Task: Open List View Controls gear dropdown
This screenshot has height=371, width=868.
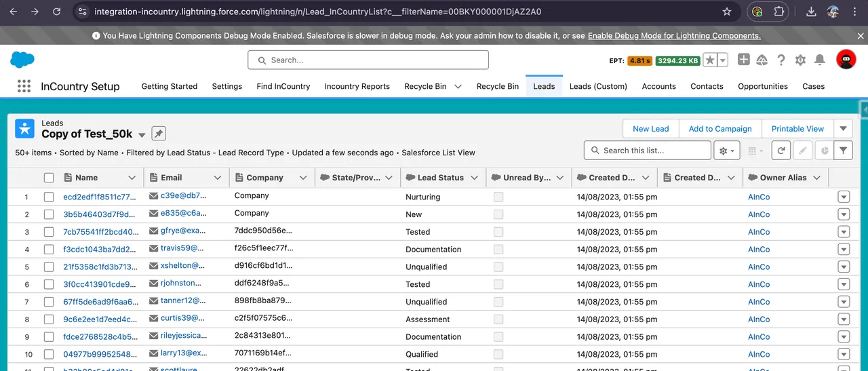Action: (x=726, y=151)
